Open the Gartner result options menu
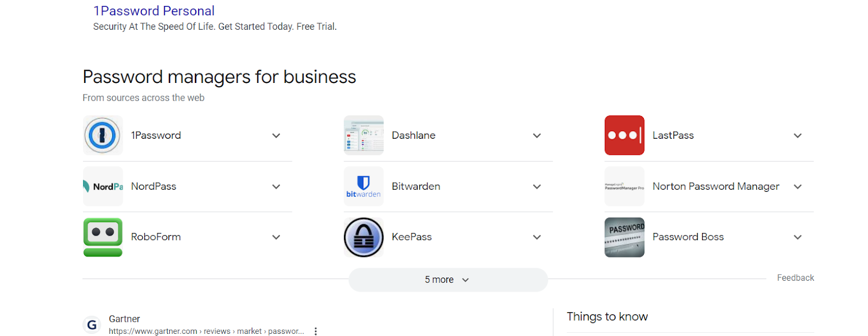The width and height of the screenshot is (868, 336). pyautogui.click(x=316, y=331)
